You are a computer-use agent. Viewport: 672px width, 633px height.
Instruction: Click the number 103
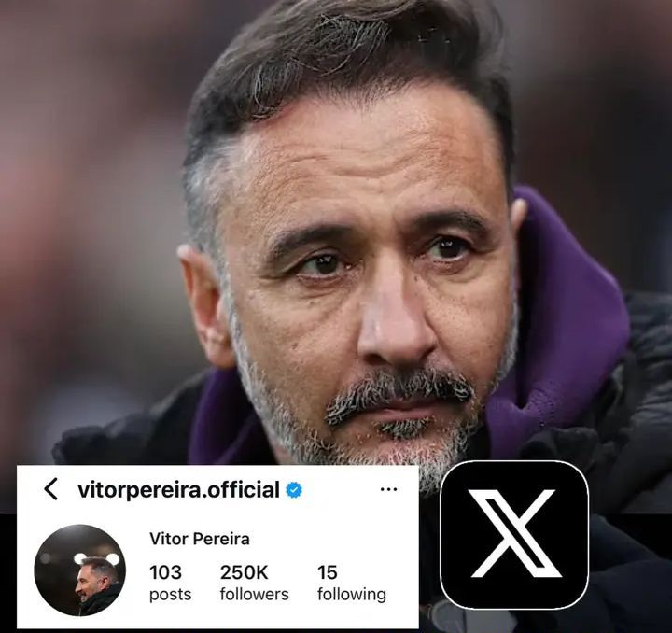tap(165, 572)
